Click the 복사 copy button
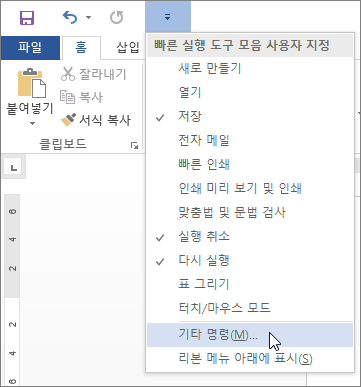This screenshot has height=387, width=361. click(x=82, y=97)
